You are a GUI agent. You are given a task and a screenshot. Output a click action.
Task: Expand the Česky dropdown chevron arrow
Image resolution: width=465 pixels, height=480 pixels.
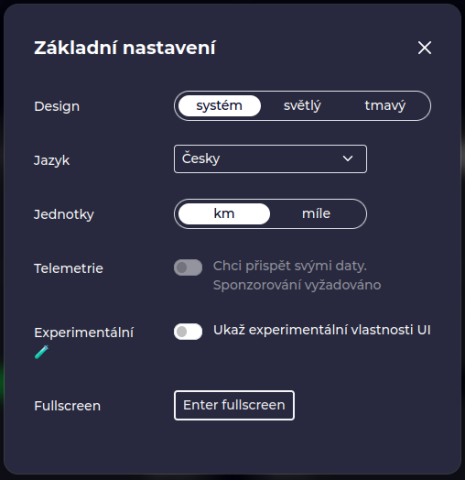[348, 159]
